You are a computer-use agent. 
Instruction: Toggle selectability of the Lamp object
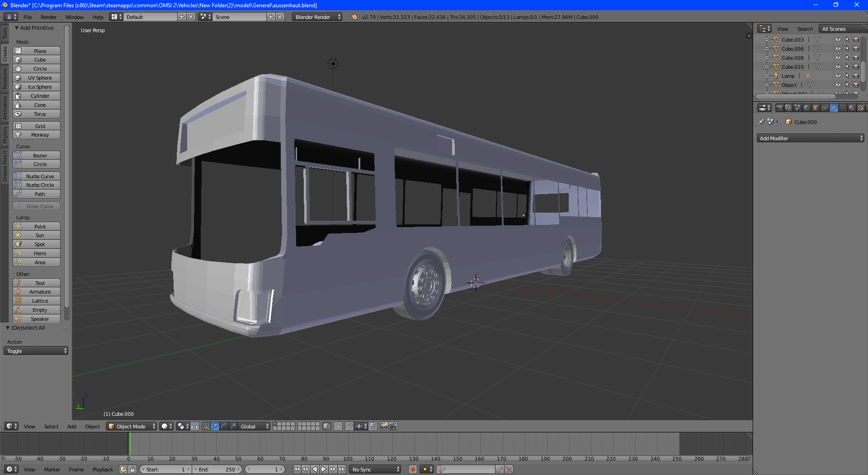point(847,76)
